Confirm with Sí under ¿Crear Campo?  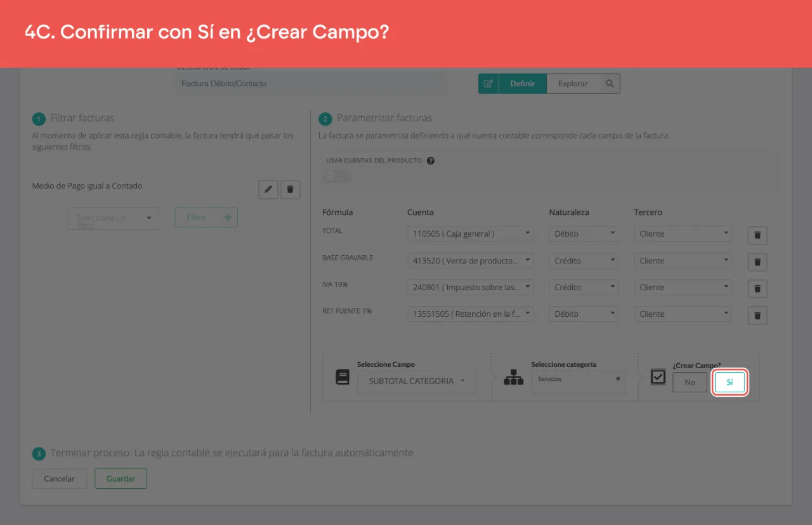click(x=730, y=382)
